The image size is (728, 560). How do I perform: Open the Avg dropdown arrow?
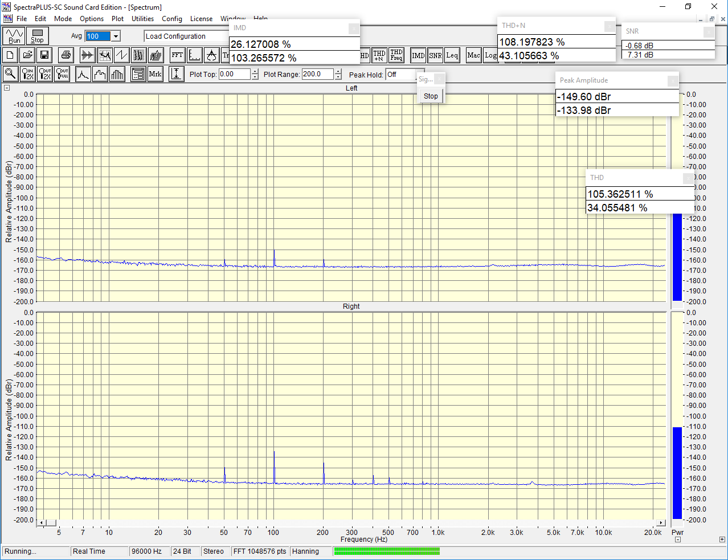116,36
